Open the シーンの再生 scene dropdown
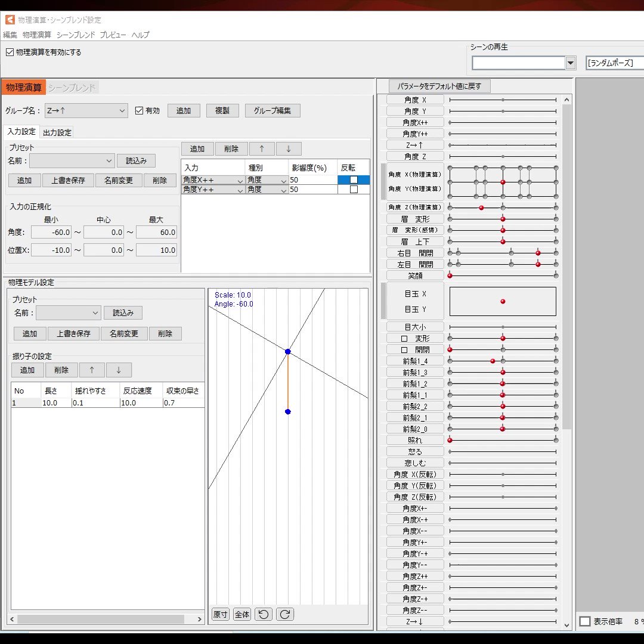 coord(524,63)
